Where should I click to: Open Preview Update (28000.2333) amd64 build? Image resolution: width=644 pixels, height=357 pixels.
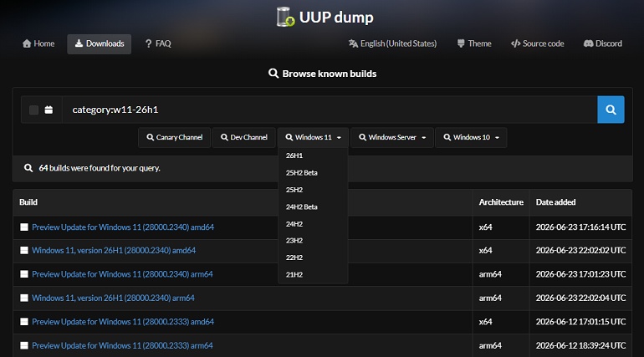click(x=123, y=322)
